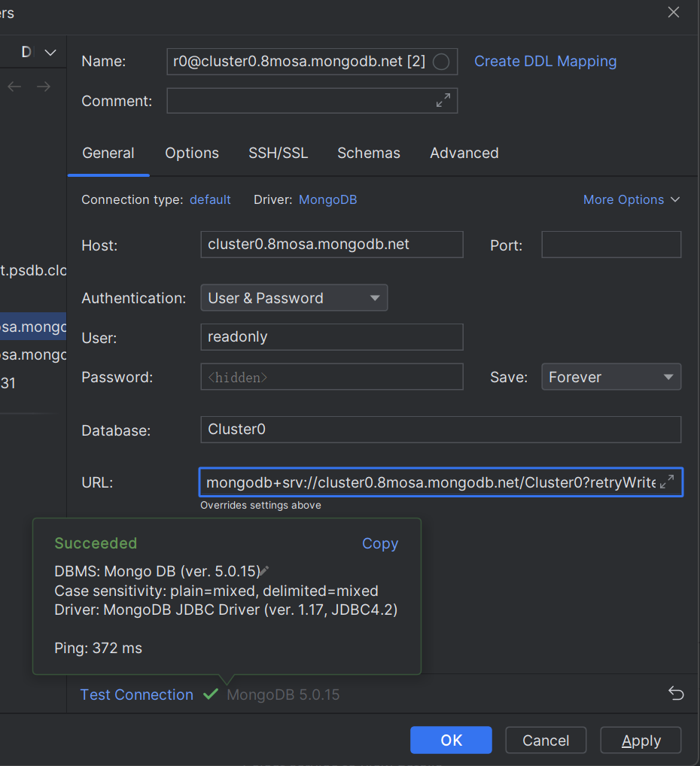Confirm settings with the OK button
The width and height of the screenshot is (700, 766).
[x=450, y=740]
